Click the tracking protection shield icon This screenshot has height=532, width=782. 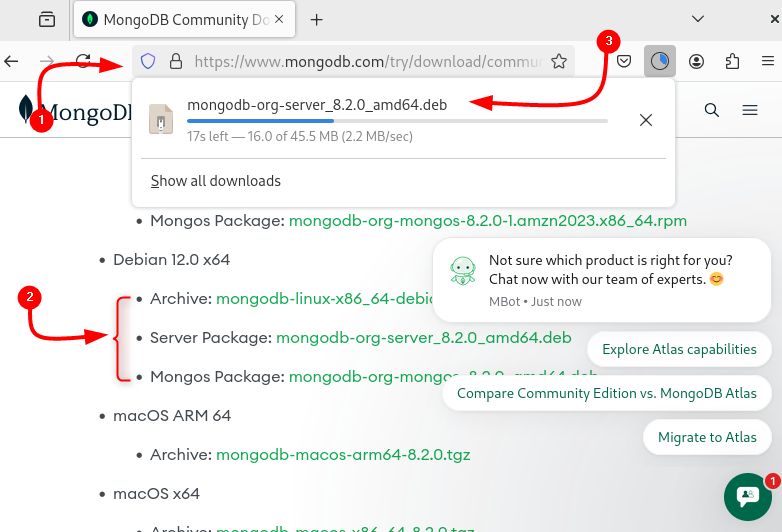(x=148, y=61)
